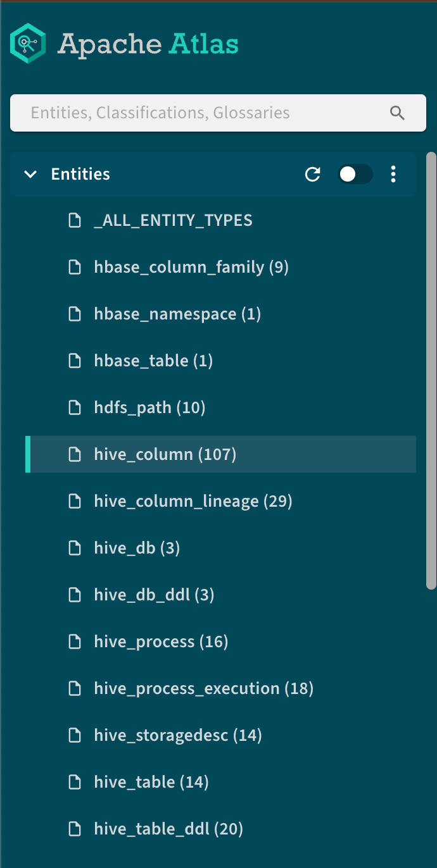Click the file icon beside hbase_namespace
Viewport: 437px width, 868px height.
click(75, 314)
